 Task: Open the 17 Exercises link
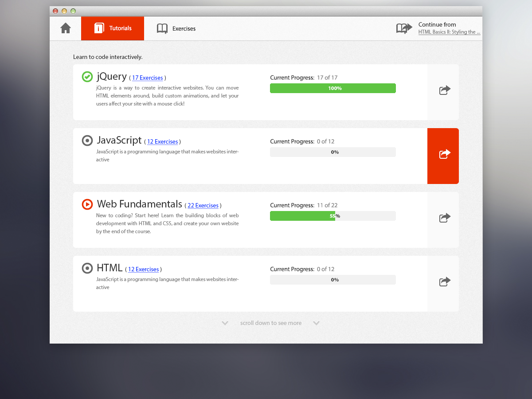tap(148, 78)
